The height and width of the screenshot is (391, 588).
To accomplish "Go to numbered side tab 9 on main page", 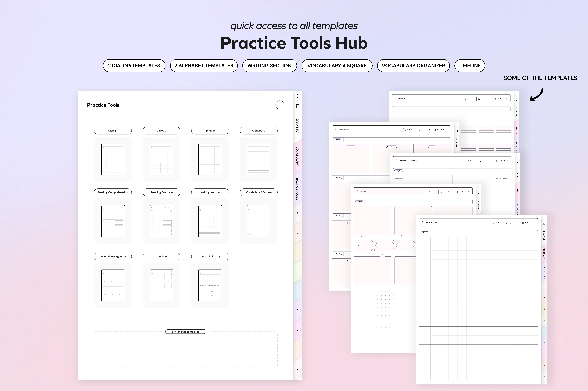I will (x=297, y=369).
